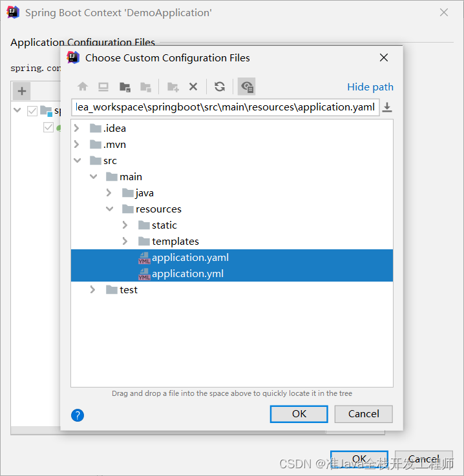Click the file path input field
The width and height of the screenshot is (464, 476).
pyautogui.click(x=226, y=107)
